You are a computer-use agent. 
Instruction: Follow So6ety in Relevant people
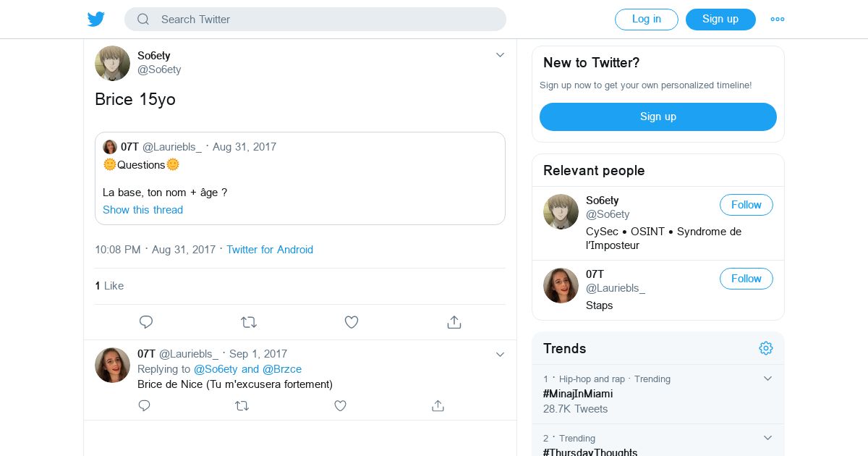pos(746,205)
